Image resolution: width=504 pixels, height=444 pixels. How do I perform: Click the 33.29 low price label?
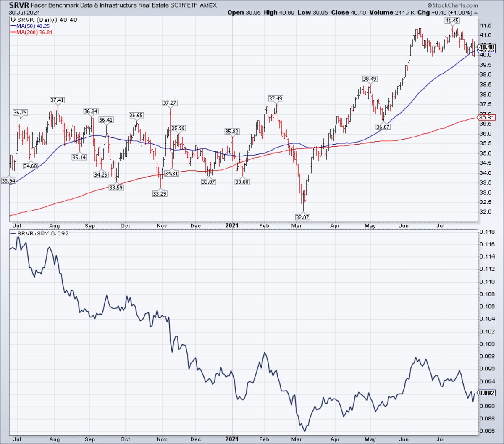pyautogui.click(x=160, y=193)
